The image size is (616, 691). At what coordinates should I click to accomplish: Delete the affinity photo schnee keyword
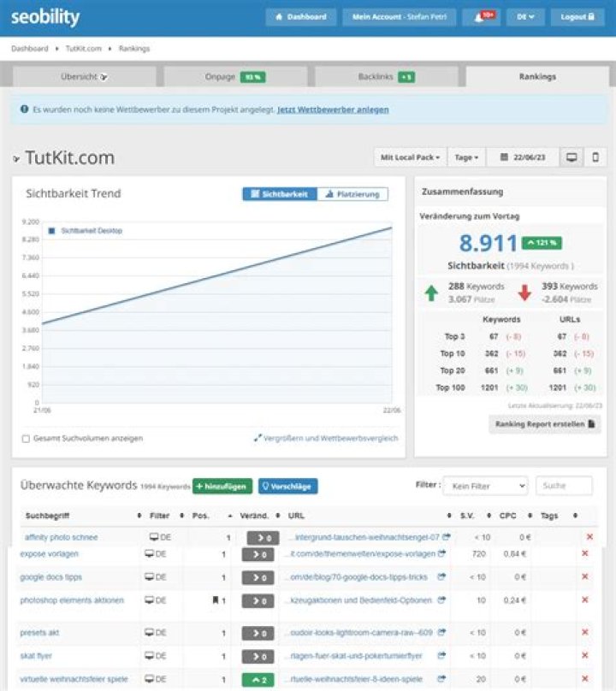[x=589, y=537]
